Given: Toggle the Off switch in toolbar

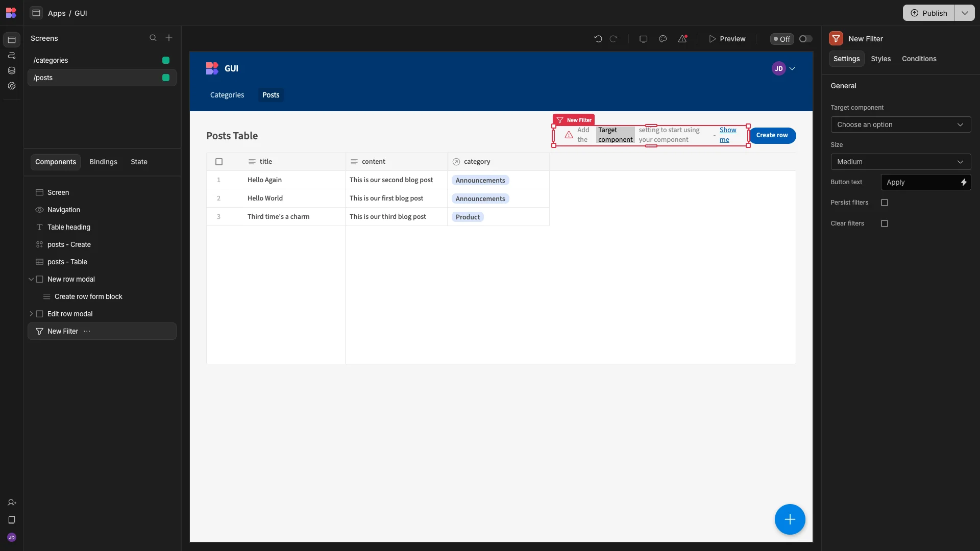Looking at the screenshot, I should pyautogui.click(x=805, y=39).
